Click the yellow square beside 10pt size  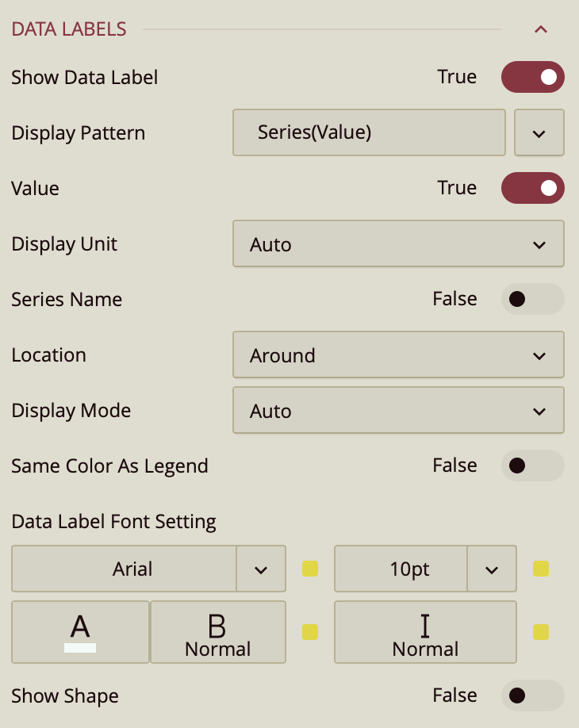(540, 569)
